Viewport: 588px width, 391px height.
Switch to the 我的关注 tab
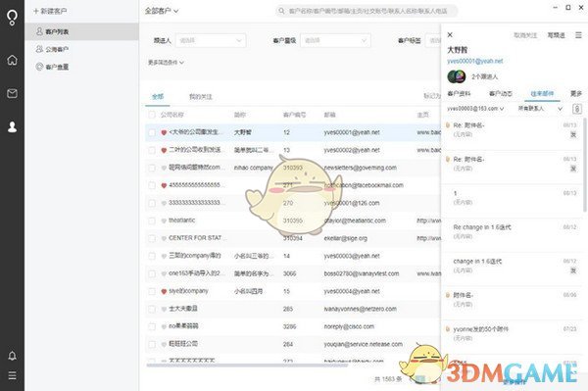pos(201,97)
